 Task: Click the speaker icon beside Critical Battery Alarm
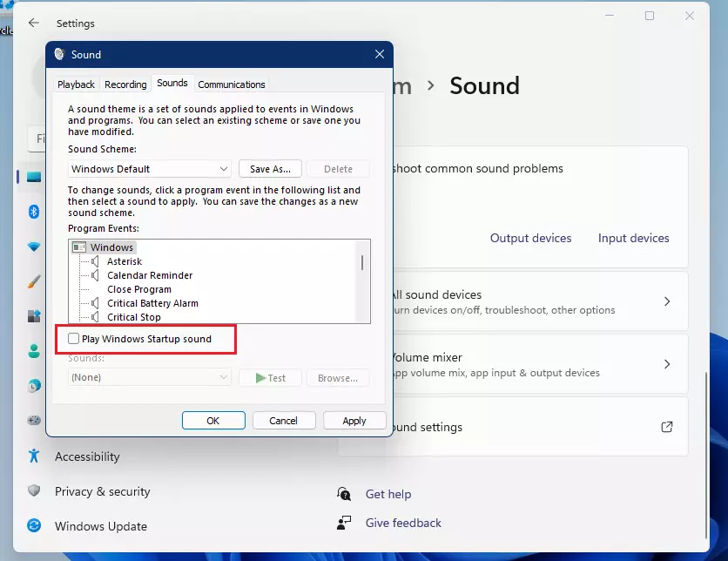click(x=95, y=303)
